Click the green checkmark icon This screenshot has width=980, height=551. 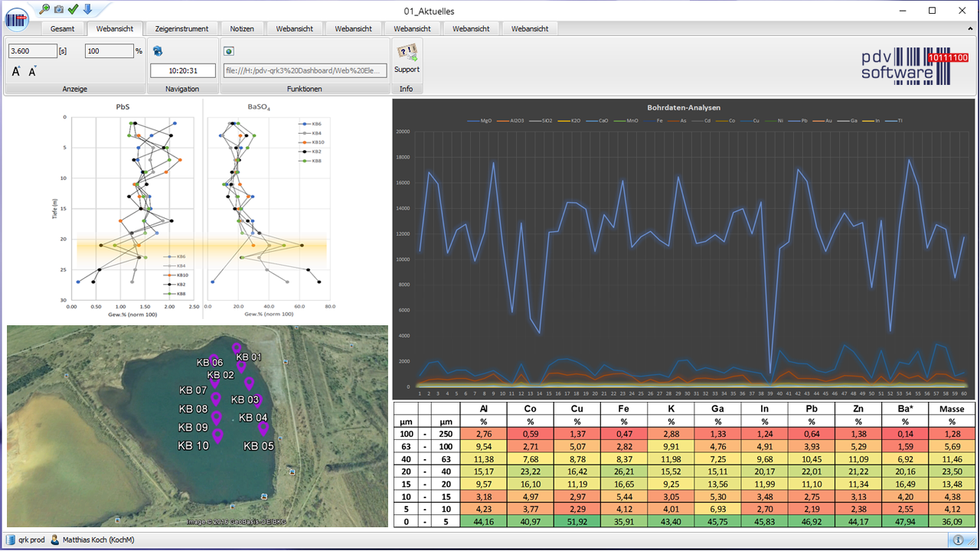73,9
